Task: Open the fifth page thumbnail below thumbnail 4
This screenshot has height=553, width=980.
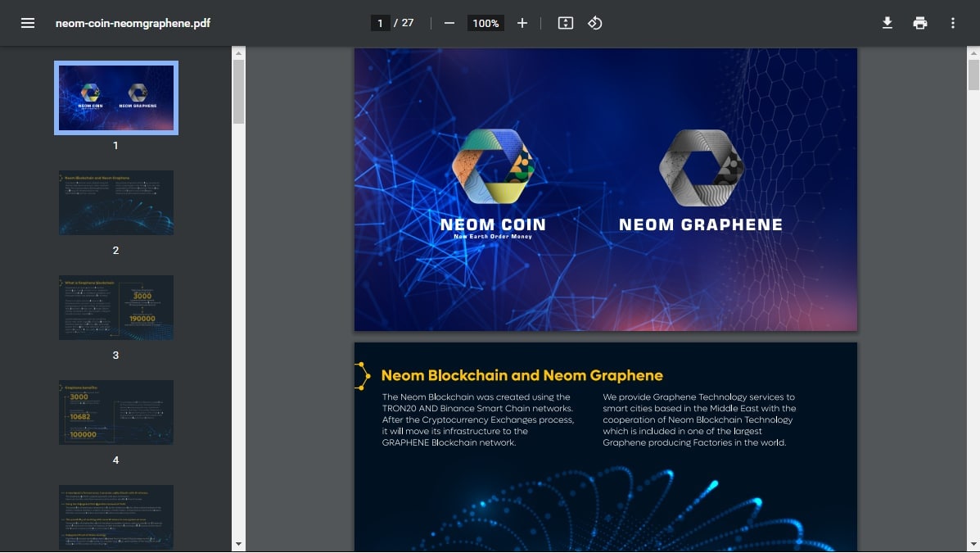Action: pyautogui.click(x=116, y=517)
